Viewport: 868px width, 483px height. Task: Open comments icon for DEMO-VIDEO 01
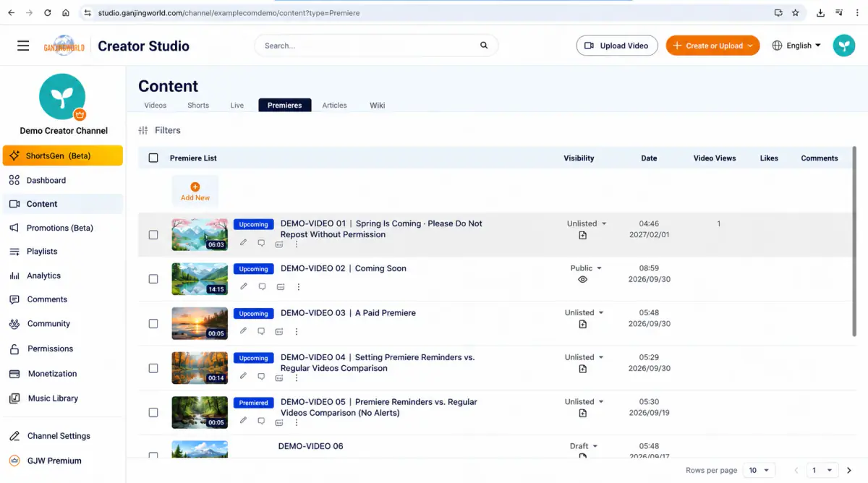pyautogui.click(x=261, y=244)
